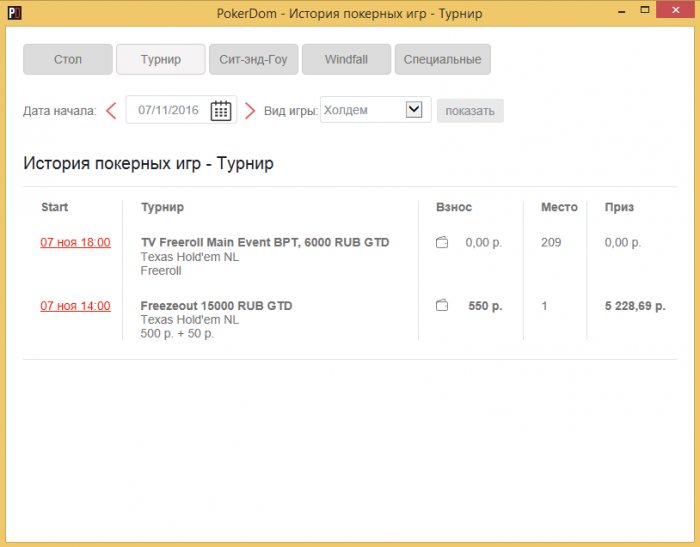
Task: Click the 500 р. + 50 р. text
Action: pos(177,334)
